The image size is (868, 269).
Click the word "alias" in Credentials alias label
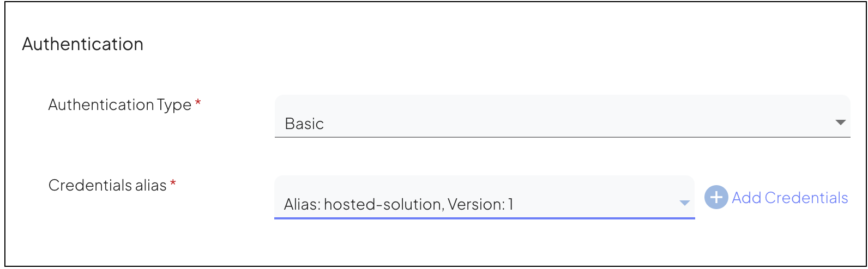coord(151,185)
